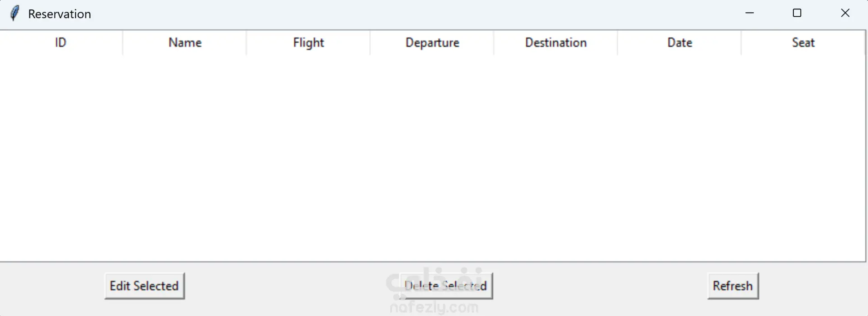Image resolution: width=868 pixels, height=316 pixels.
Task: Click the Date column header
Action: [x=679, y=42]
